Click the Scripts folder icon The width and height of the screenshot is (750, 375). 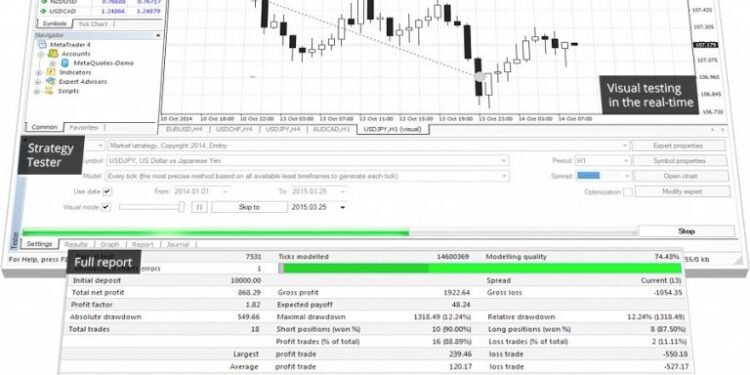[49, 90]
